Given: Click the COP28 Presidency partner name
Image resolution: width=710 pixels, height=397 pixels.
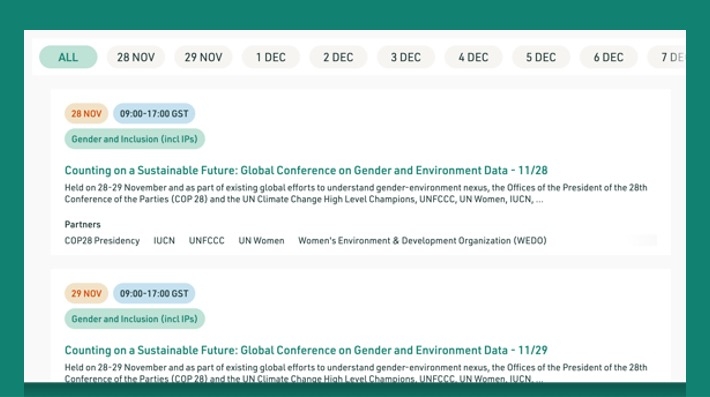Looking at the screenshot, I should tap(102, 240).
